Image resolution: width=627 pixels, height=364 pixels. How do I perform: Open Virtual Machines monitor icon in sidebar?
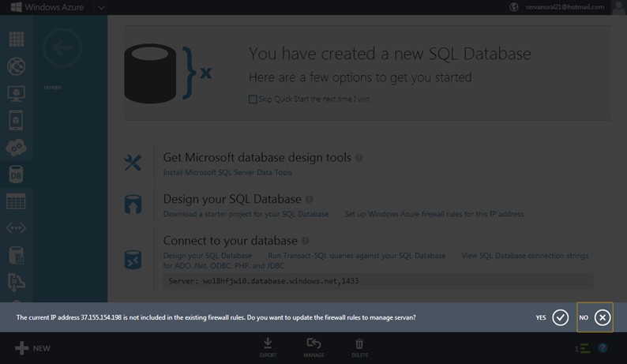(16, 93)
